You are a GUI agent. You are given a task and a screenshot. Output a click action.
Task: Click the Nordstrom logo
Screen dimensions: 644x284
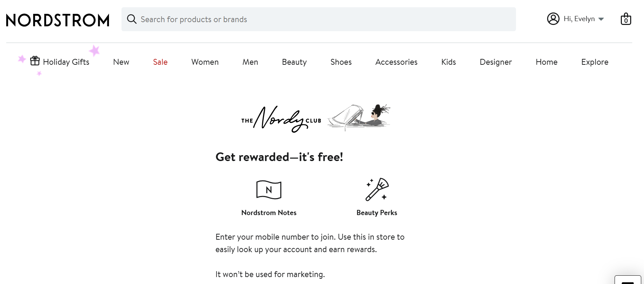58,20
